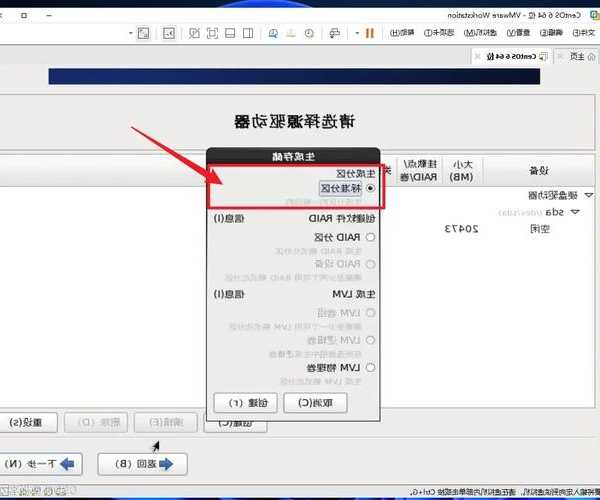Select the 标准分区 radio button

370,188
